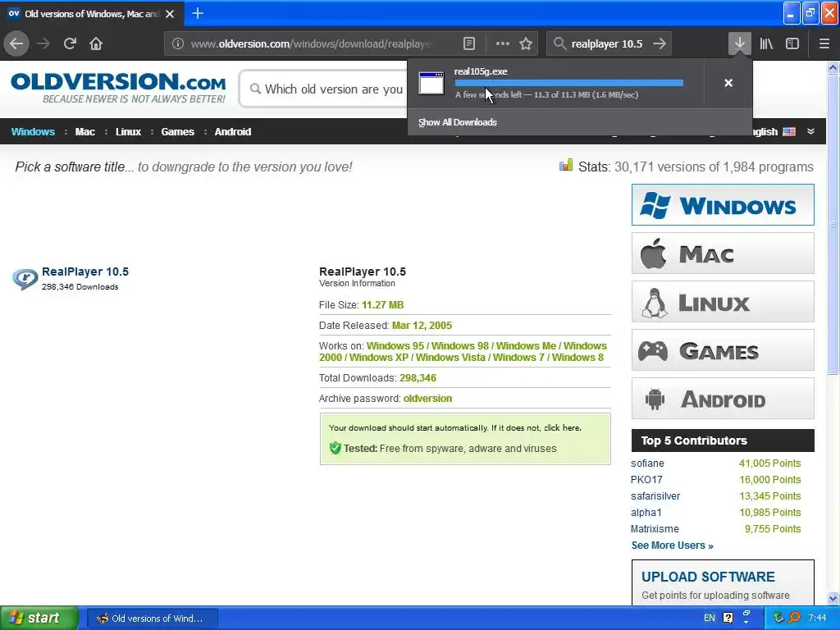Click the 'Mar 12, 2005' release date
840x630 pixels.
[x=422, y=326]
